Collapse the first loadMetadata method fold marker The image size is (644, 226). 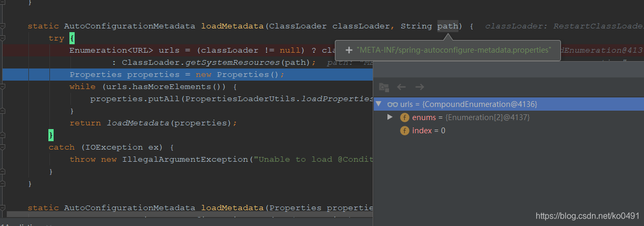click(x=3, y=26)
